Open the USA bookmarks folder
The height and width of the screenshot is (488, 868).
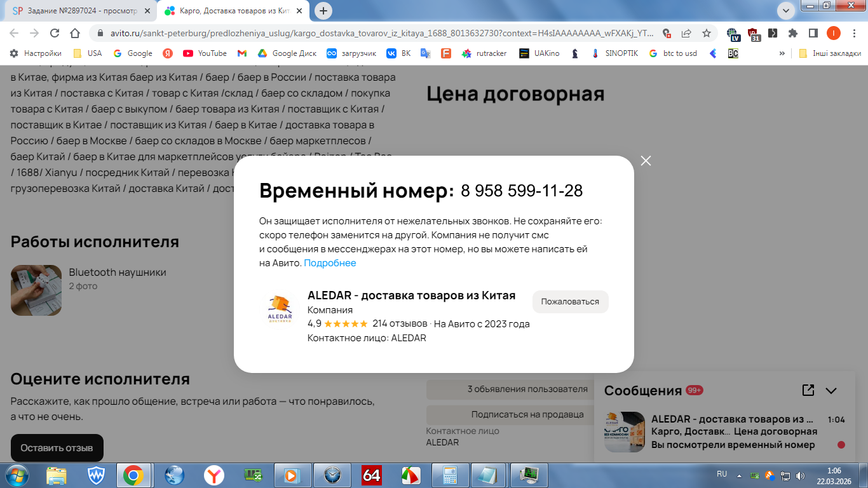click(88, 53)
